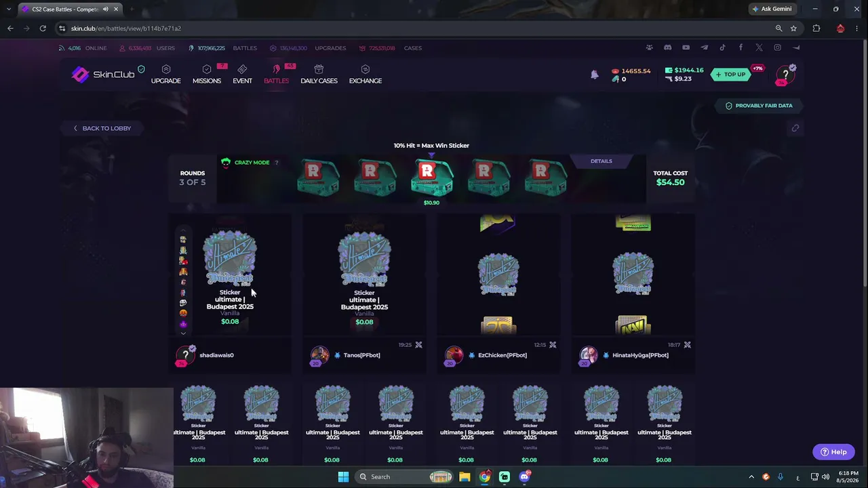Open File Explorer from the taskbar

point(465,476)
